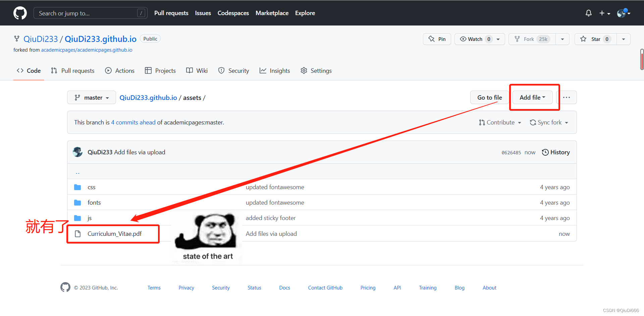Viewport: 644px width, 316px height.
Task: Expand the Watch options arrow
Action: pyautogui.click(x=498, y=39)
